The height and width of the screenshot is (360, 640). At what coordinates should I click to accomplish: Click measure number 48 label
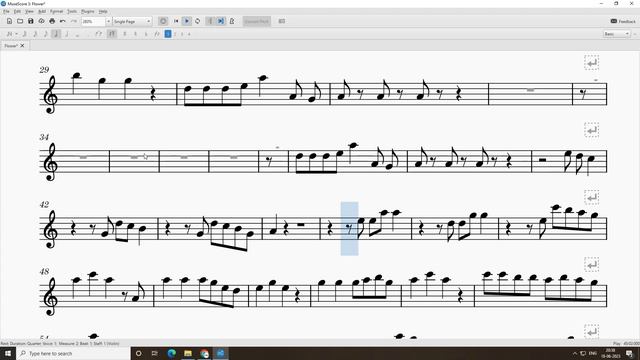44,271
